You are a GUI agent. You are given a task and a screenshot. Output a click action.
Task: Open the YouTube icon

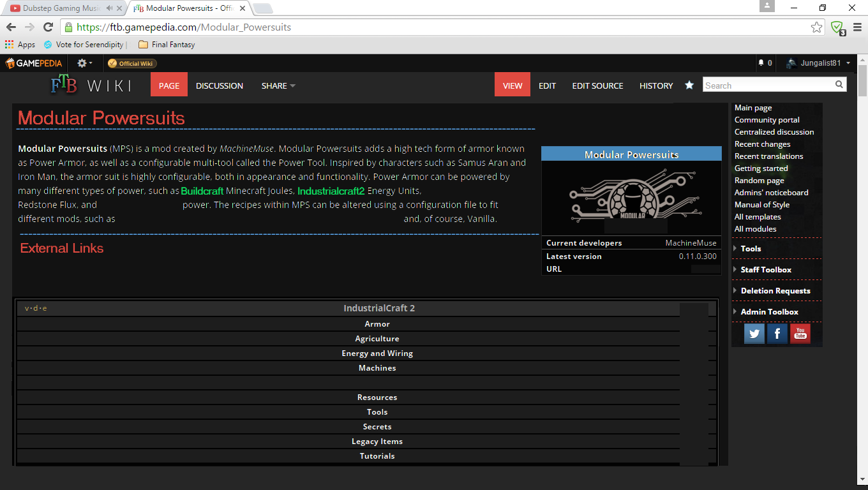pyautogui.click(x=800, y=334)
